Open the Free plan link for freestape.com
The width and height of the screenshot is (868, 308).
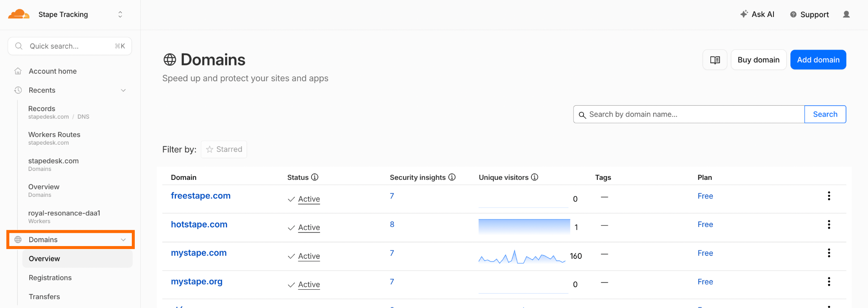(x=705, y=196)
